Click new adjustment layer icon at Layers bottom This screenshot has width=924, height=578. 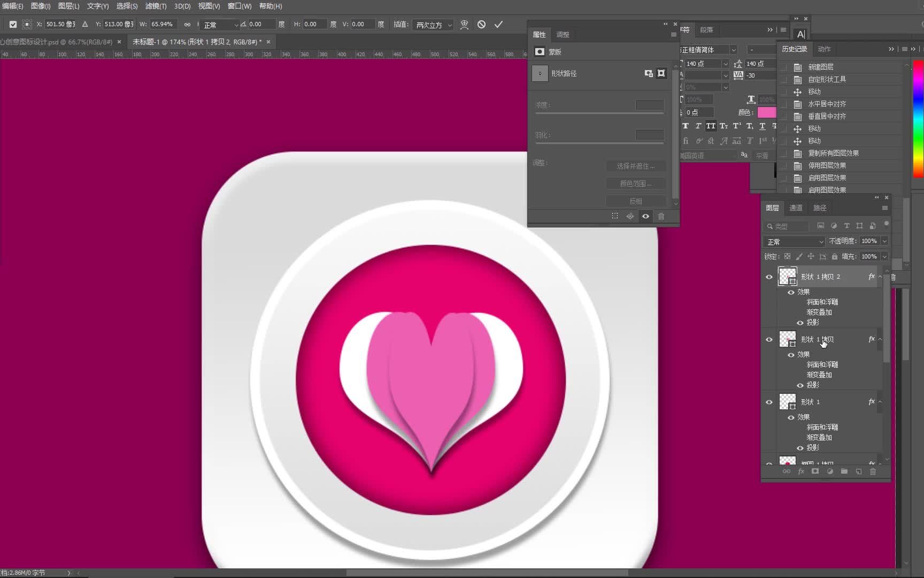point(830,471)
